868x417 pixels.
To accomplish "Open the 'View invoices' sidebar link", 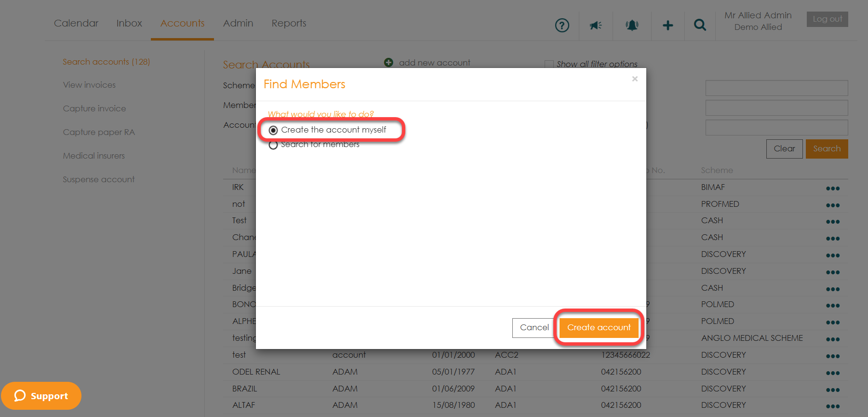I will click(x=89, y=85).
